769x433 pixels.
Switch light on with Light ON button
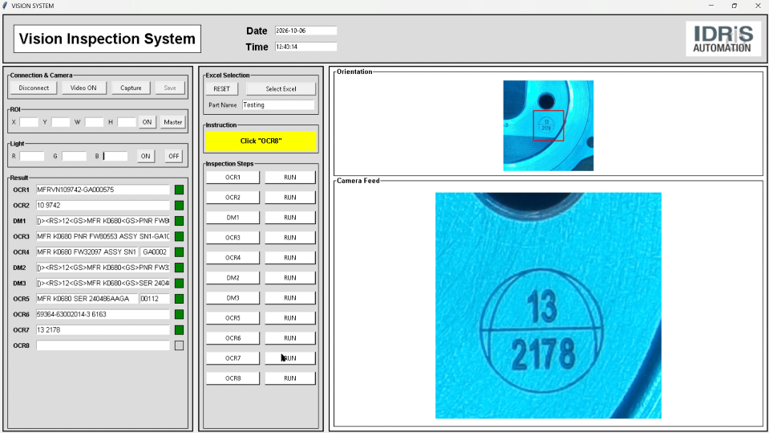146,156
